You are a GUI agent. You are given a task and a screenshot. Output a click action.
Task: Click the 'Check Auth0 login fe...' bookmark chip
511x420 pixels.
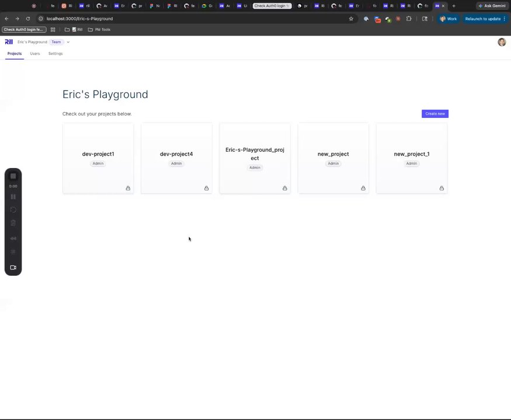pyautogui.click(x=24, y=30)
